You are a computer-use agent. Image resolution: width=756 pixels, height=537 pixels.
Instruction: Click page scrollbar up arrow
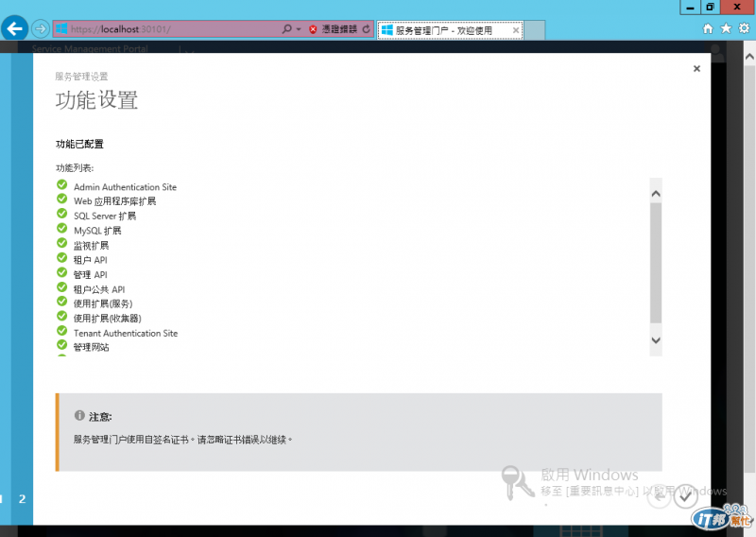[749, 57]
